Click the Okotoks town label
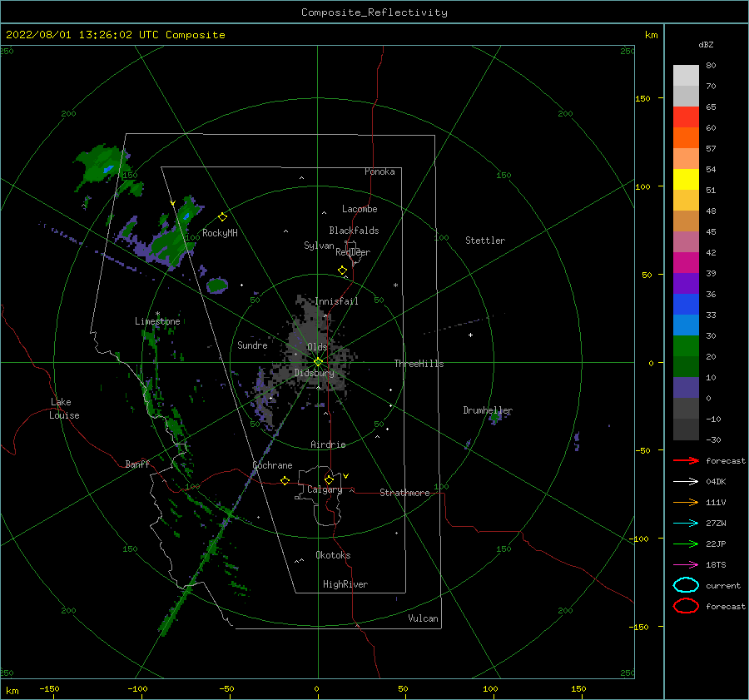749x700 pixels. click(x=333, y=555)
